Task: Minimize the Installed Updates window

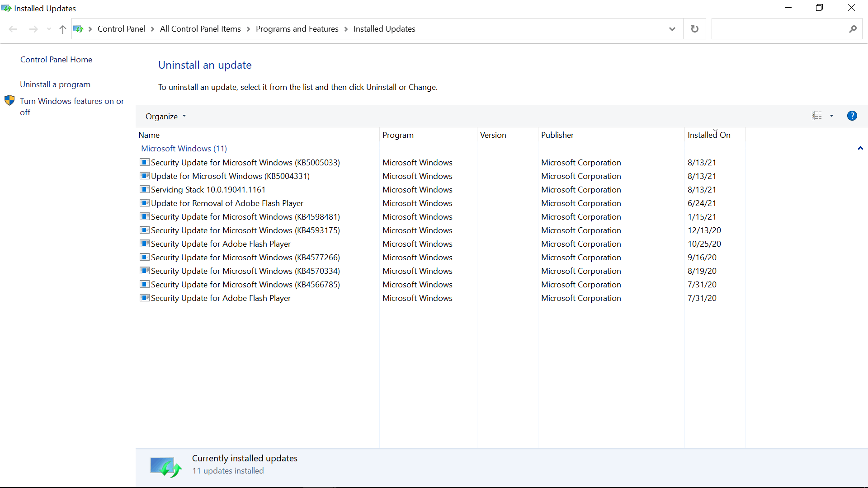Action: coord(788,8)
